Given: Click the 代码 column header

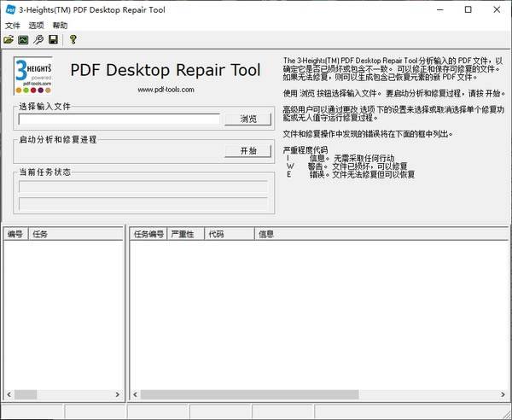Looking at the screenshot, I should 230,234.
